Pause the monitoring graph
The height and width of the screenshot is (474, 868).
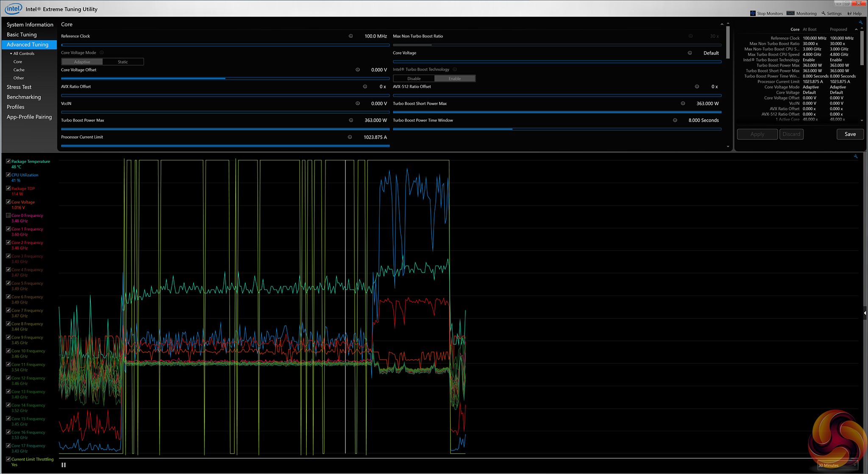pyautogui.click(x=64, y=465)
